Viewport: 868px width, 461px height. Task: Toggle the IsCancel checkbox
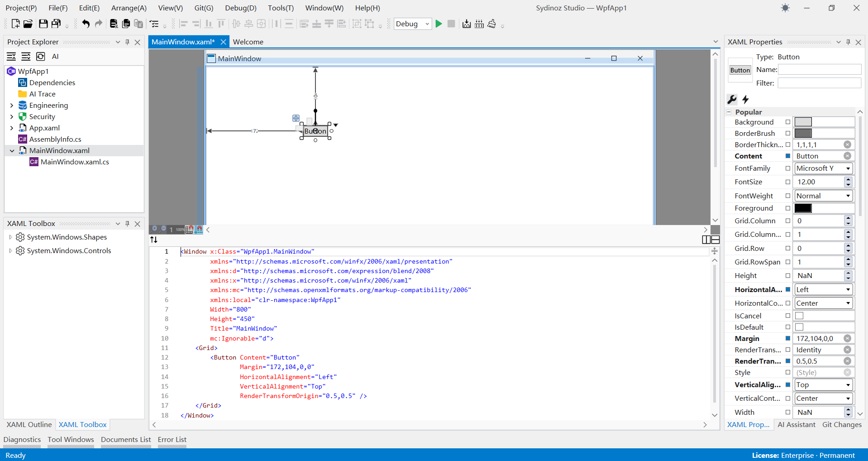(799, 316)
